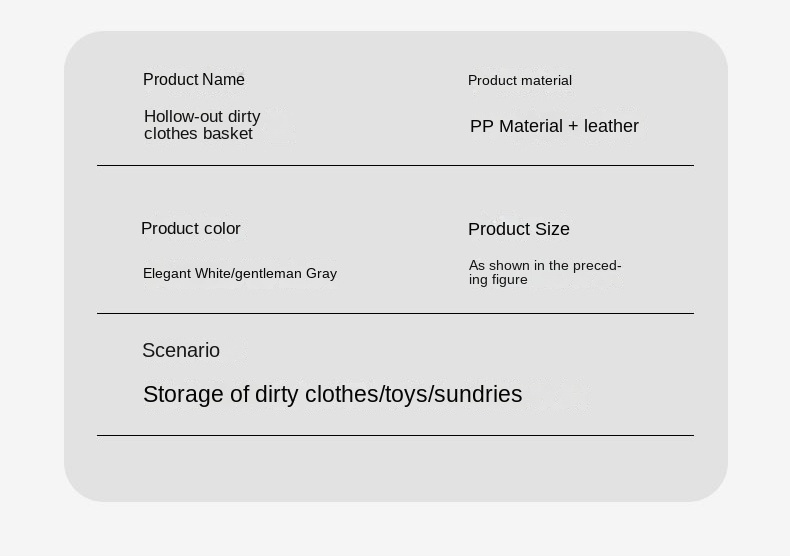Click the "Product Size" heading

point(519,230)
